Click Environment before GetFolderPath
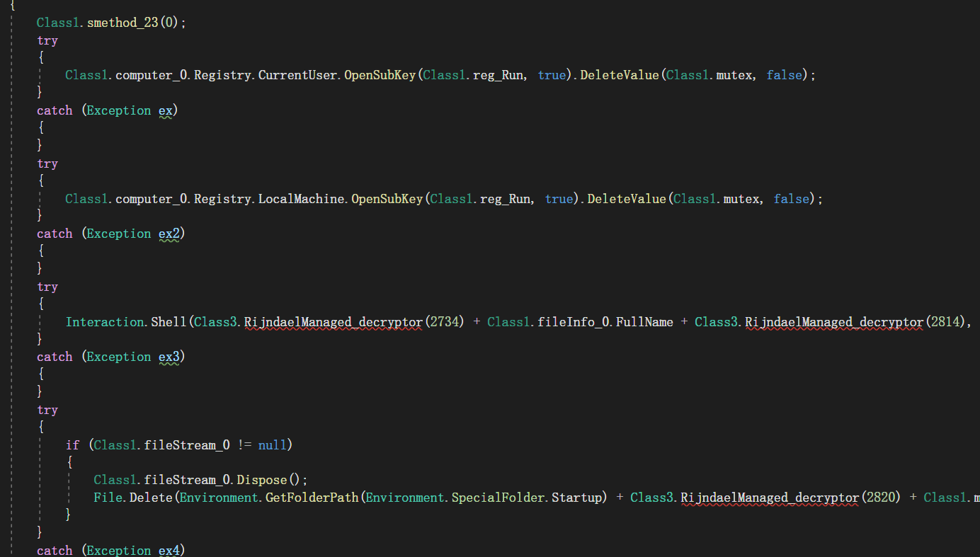This screenshot has height=557, width=980. point(219,498)
